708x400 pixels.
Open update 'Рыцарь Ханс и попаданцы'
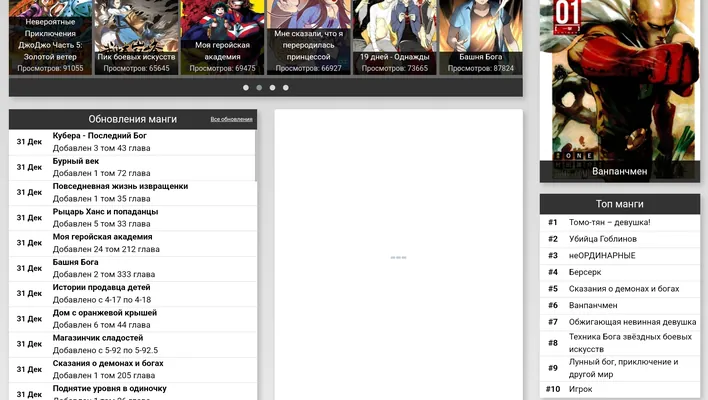click(105, 211)
